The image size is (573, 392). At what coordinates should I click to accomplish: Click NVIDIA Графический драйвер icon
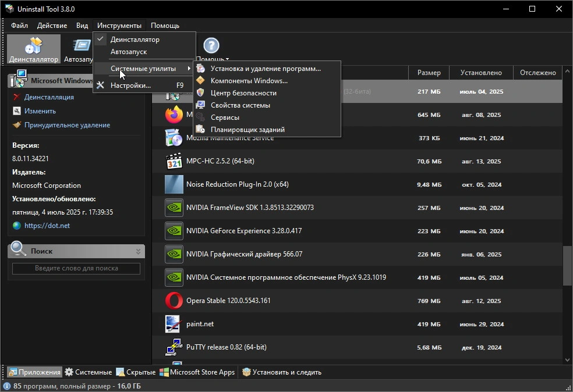(x=174, y=254)
